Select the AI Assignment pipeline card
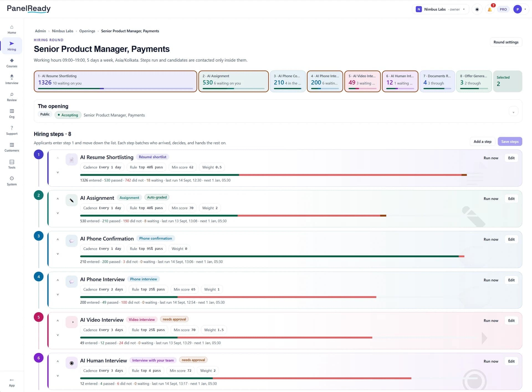This screenshot has width=532, height=392. [233, 81]
